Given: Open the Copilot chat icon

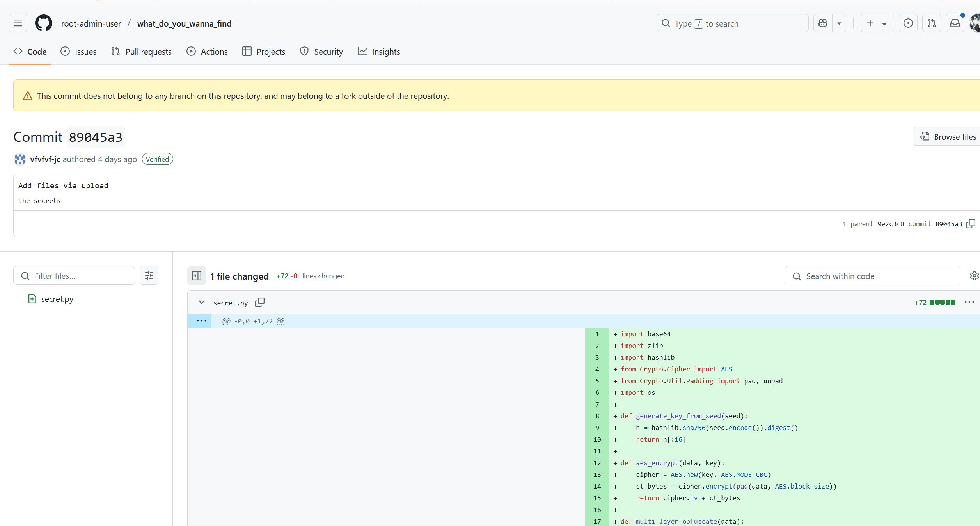Looking at the screenshot, I should point(823,23).
